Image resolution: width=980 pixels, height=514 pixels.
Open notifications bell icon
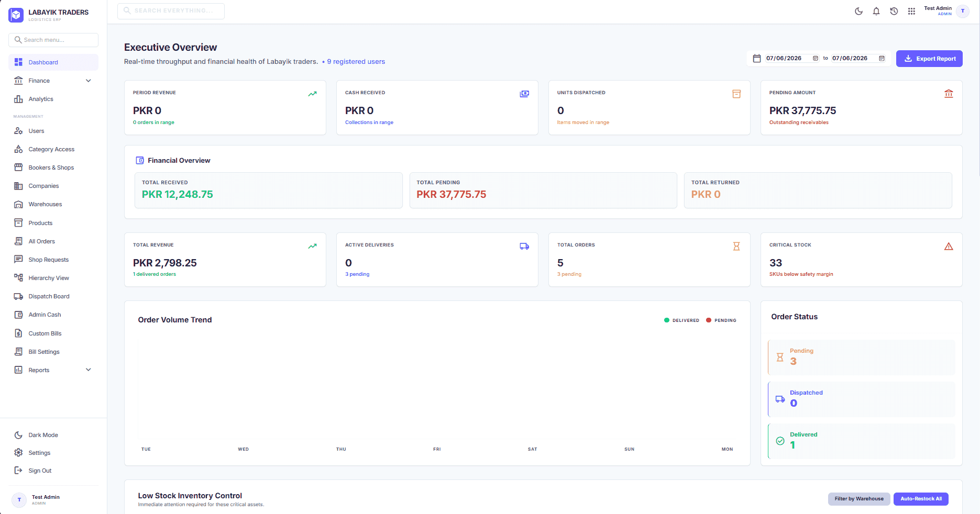pyautogui.click(x=876, y=11)
